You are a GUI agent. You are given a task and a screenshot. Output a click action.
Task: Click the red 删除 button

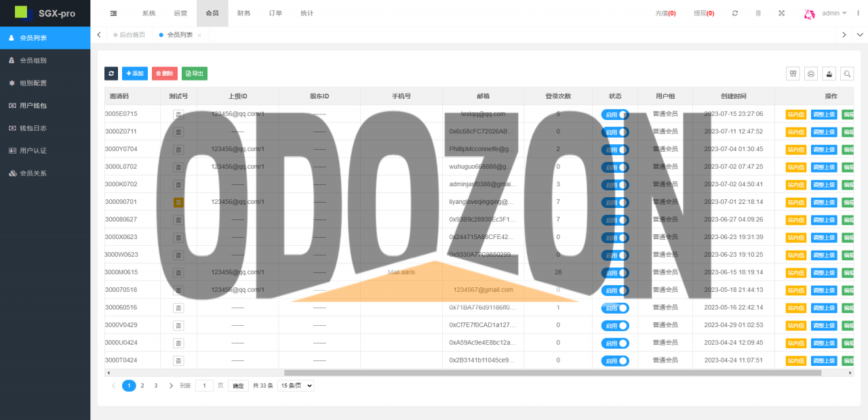[x=165, y=73]
